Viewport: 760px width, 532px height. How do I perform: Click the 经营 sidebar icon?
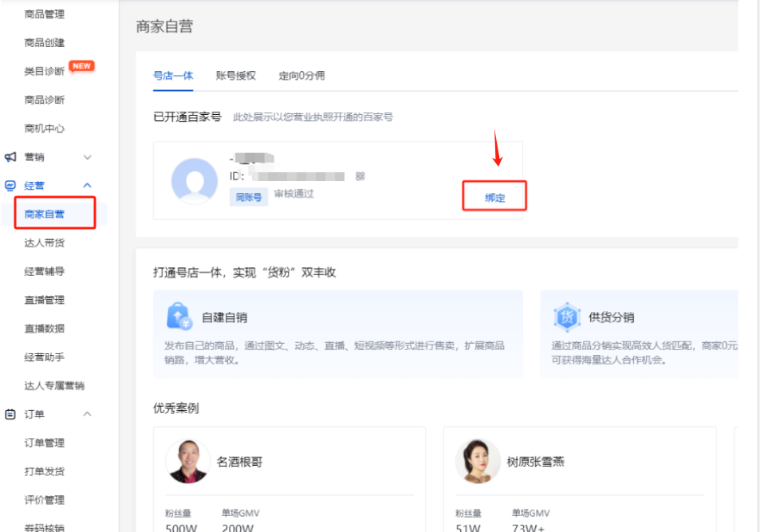(11, 185)
